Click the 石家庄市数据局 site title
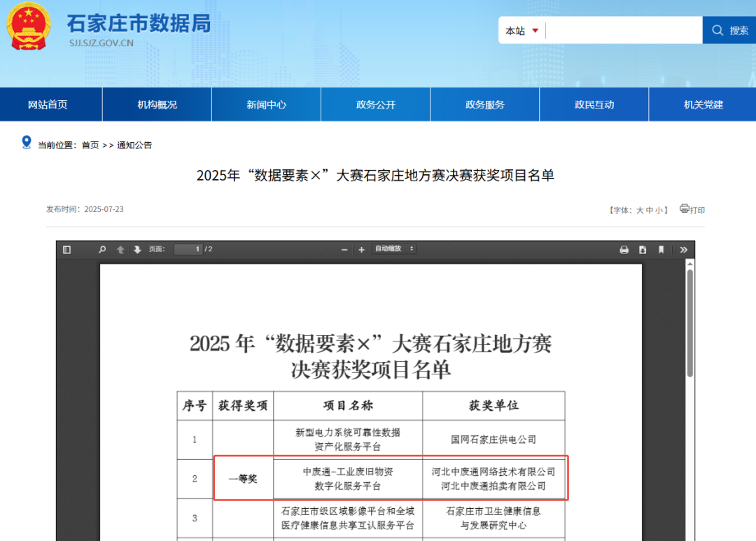The width and height of the screenshot is (756, 541). click(x=139, y=23)
